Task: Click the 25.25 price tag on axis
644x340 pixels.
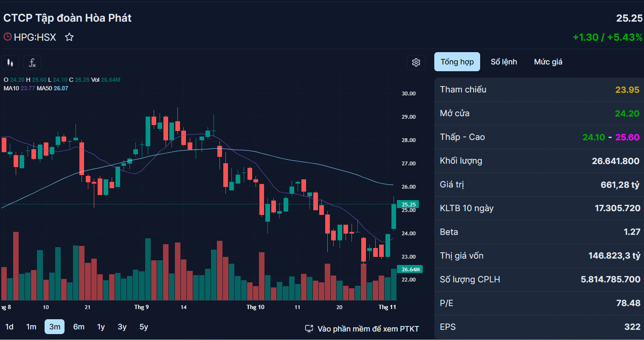Action: pos(408,204)
